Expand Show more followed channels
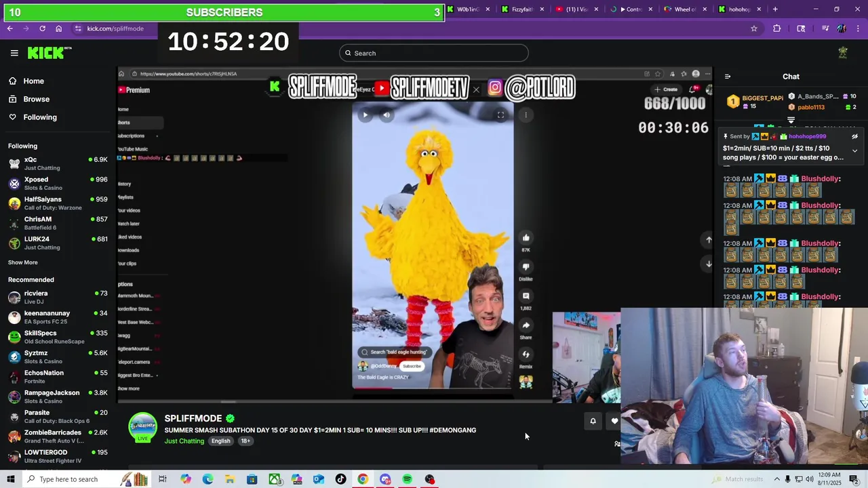Image resolution: width=868 pixels, height=488 pixels. pyautogui.click(x=23, y=262)
